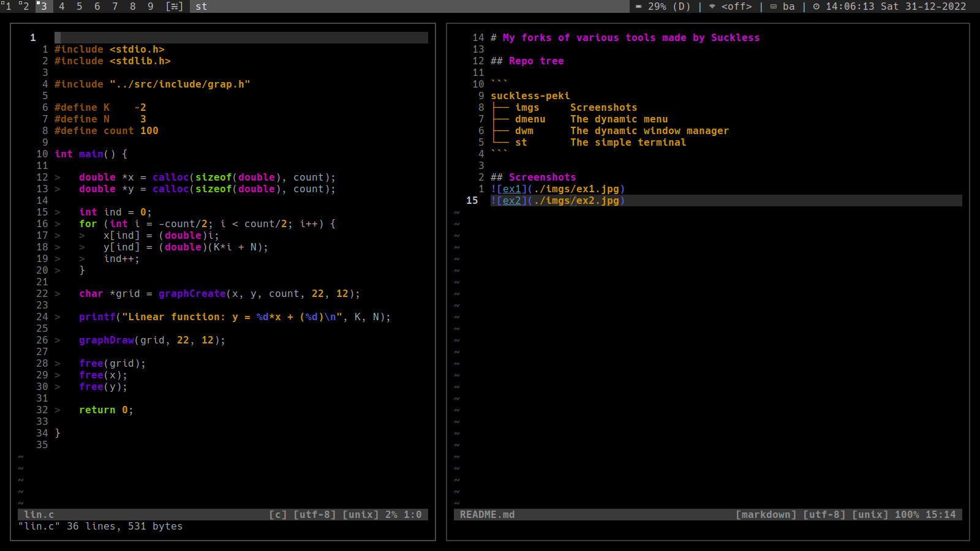Click the <off> wifi status text
This screenshot has height=551, width=980.
[x=737, y=6]
